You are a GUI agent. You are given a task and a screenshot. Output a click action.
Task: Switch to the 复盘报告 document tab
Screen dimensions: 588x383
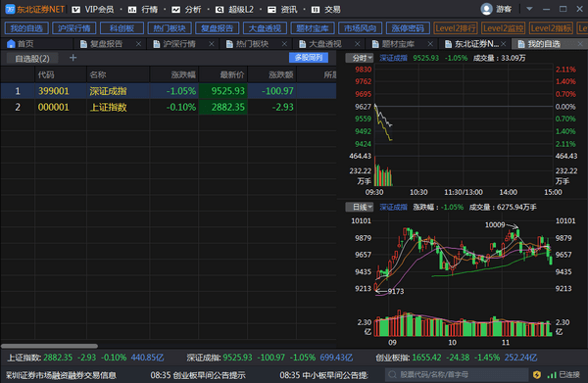(x=107, y=44)
